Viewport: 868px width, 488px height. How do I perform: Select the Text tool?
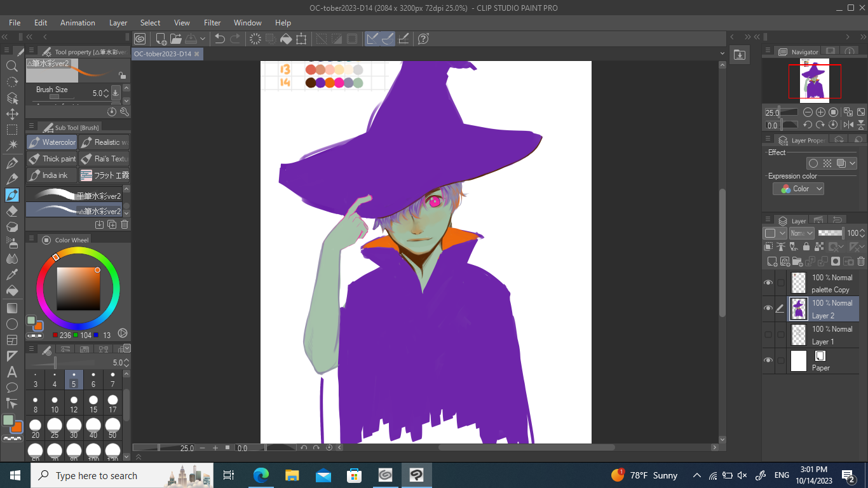point(11,372)
